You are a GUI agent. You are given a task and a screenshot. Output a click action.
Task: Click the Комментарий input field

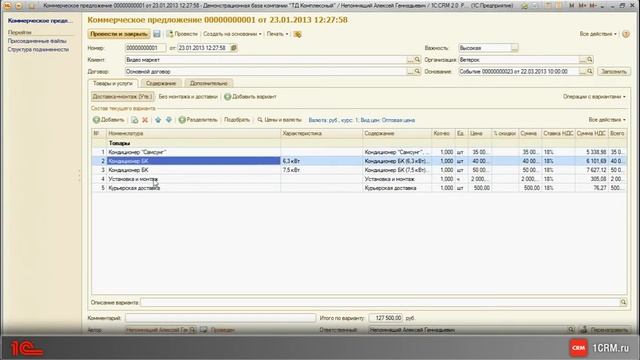220,318
